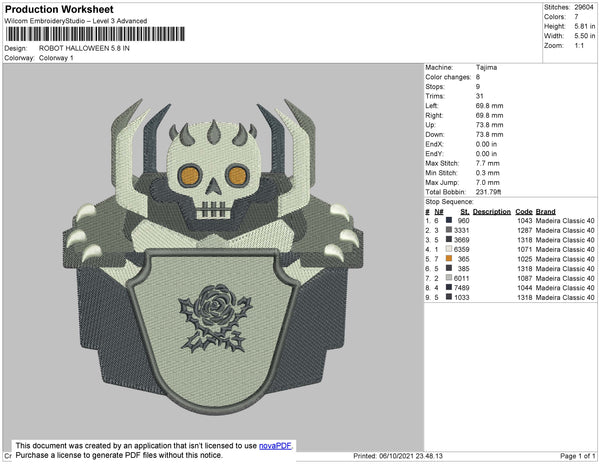The width and height of the screenshot is (600, 464).
Task: Click the St. column header
Action: pyautogui.click(x=464, y=212)
